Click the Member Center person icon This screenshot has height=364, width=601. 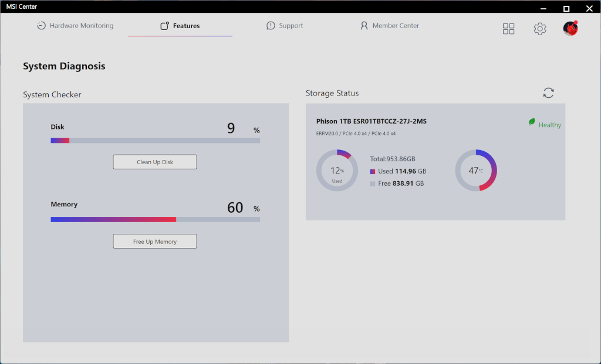364,26
